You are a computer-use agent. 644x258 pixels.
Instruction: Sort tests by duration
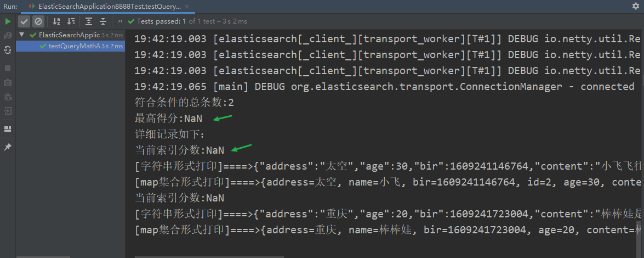(71, 21)
